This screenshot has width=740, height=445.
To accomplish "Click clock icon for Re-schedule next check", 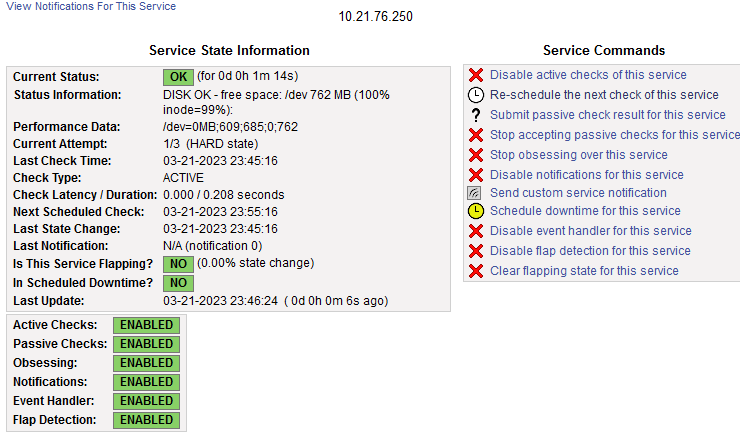I will pyautogui.click(x=476, y=95).
